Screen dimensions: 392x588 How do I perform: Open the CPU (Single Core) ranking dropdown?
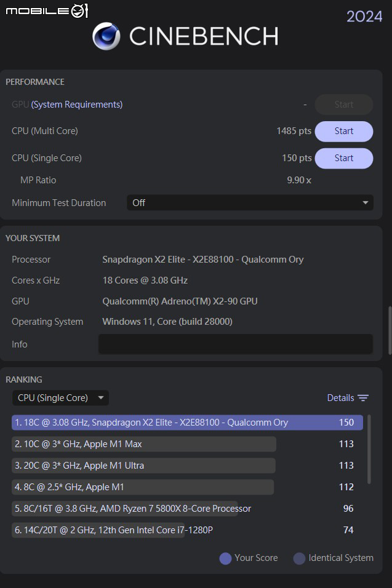(61, 398)
